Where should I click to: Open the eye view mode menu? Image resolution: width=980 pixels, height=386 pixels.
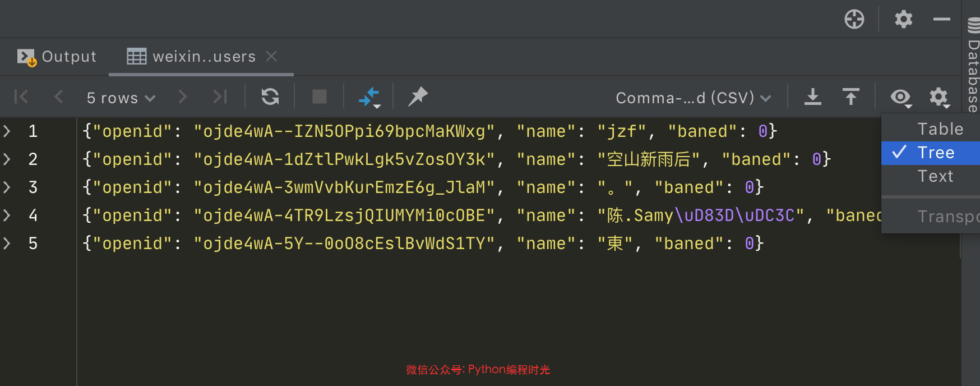coord(901,97)
